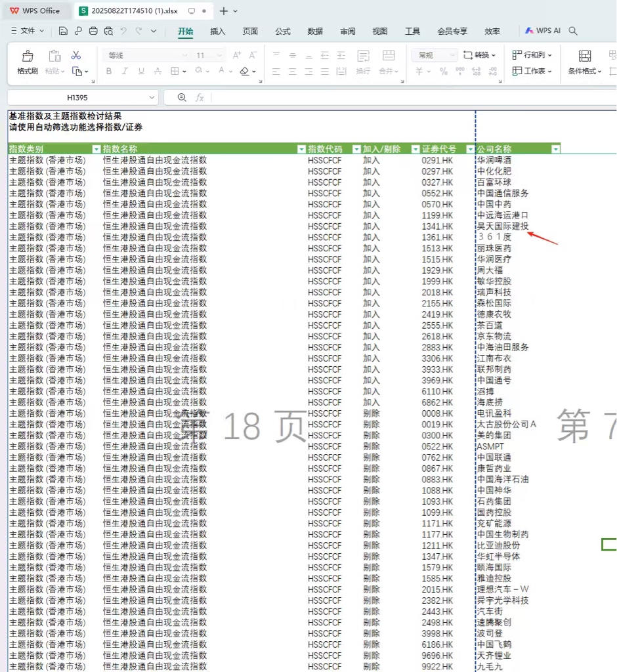The image size is (617, 672).
Task: Switch to the 数据 ribbon tab
Action: click(x=315, y=31)
